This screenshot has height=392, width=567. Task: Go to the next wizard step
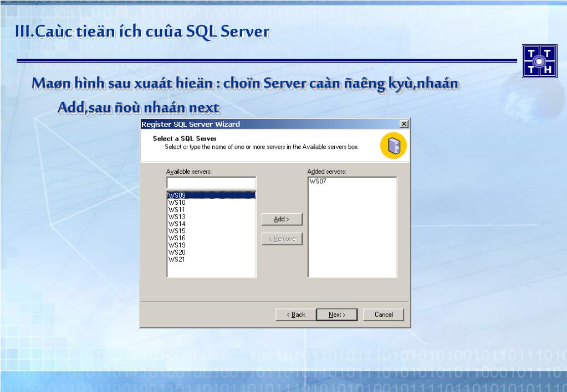click(x=336, y=314)
